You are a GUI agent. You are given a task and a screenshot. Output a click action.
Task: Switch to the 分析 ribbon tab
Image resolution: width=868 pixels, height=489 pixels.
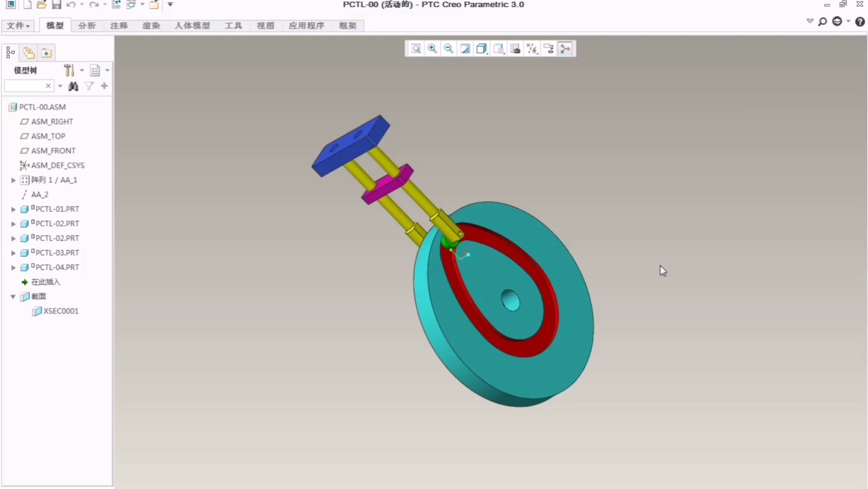pyautogui.click(x=87, y=26)
